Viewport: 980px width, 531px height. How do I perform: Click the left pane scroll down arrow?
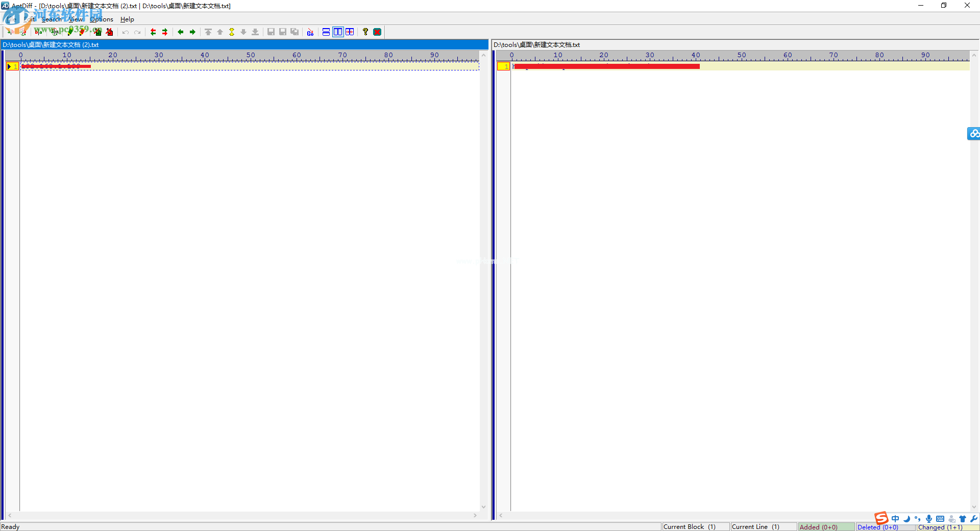coord(484,507)
